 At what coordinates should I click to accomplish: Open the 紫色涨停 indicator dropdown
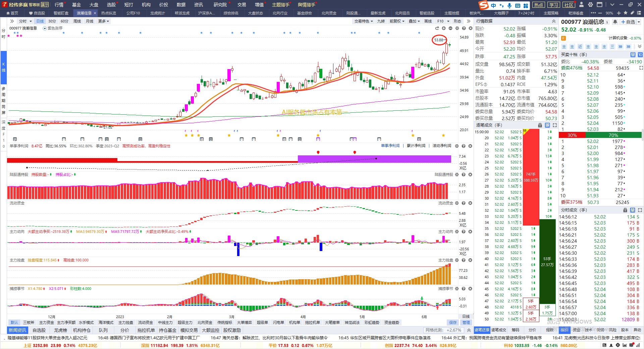click(45, 28)
